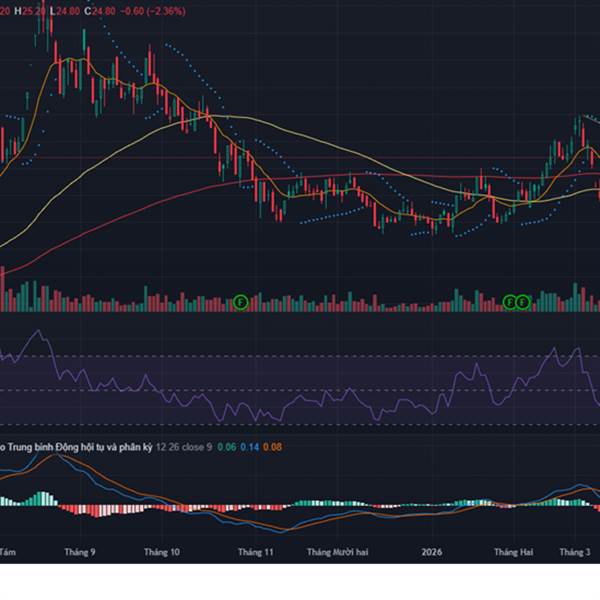The image size is (600, 600).
Task: Click the Tháng Hai time axis label
Action: click(x=514, y=552)
